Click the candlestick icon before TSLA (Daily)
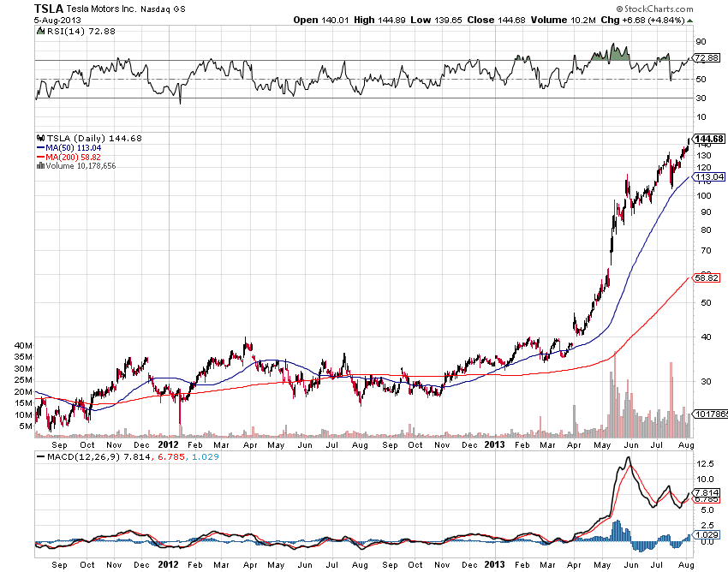Viewport: 728px width, 572px height. click(41, 139)
